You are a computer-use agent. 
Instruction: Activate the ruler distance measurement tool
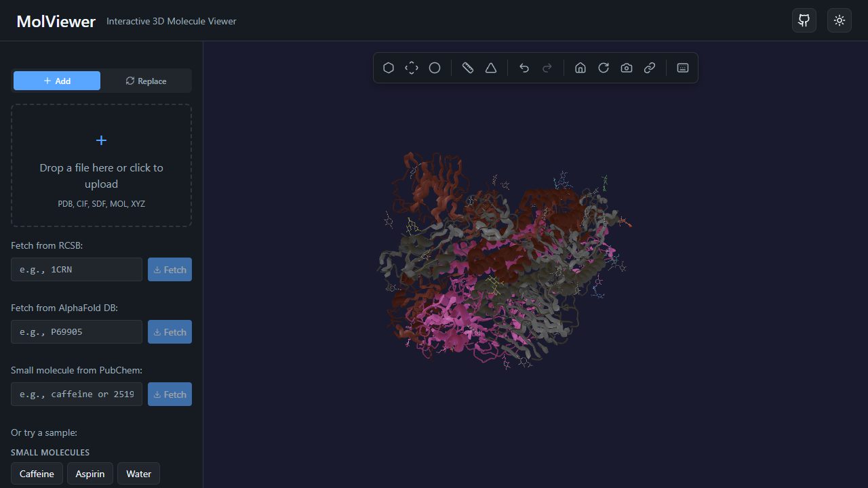468,68
